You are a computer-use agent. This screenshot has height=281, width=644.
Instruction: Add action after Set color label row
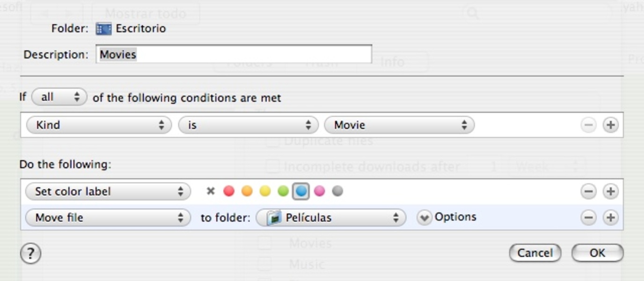(x=610, y=191)
